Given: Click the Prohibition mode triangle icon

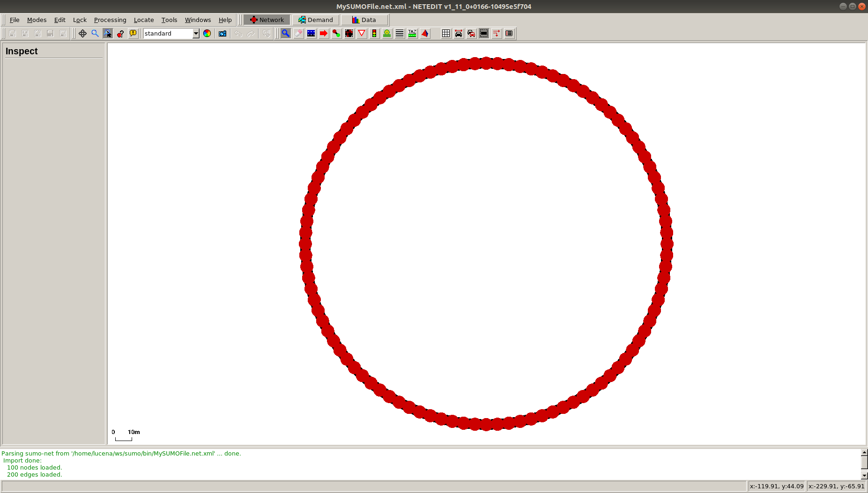Looking at the screenshot, I should pos(362,33).
